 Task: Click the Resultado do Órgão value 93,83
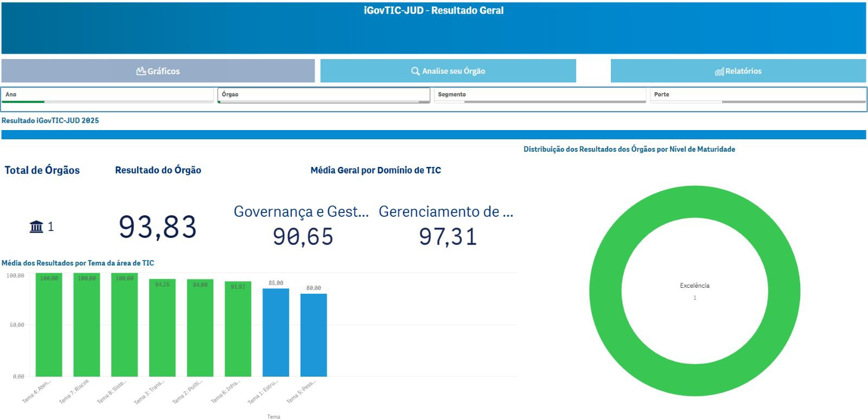(x=157, y=227)
